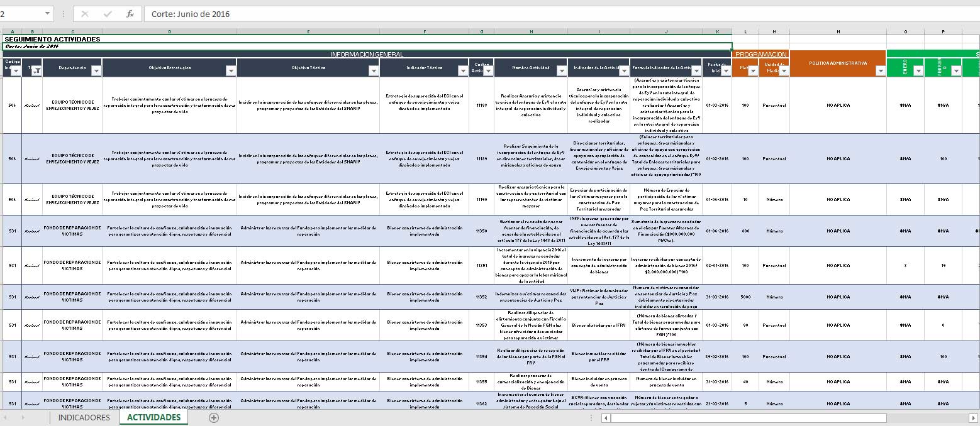The height and width of the screenshot is (426, 980).
Task: Click the Insert Function fx icon
Action: (x=130, y=14)
